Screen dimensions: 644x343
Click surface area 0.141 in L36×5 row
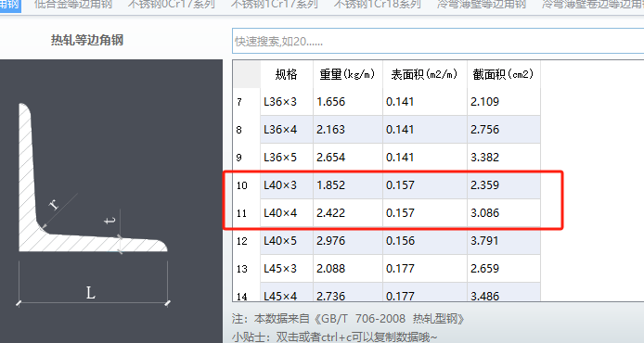point(425,158)
